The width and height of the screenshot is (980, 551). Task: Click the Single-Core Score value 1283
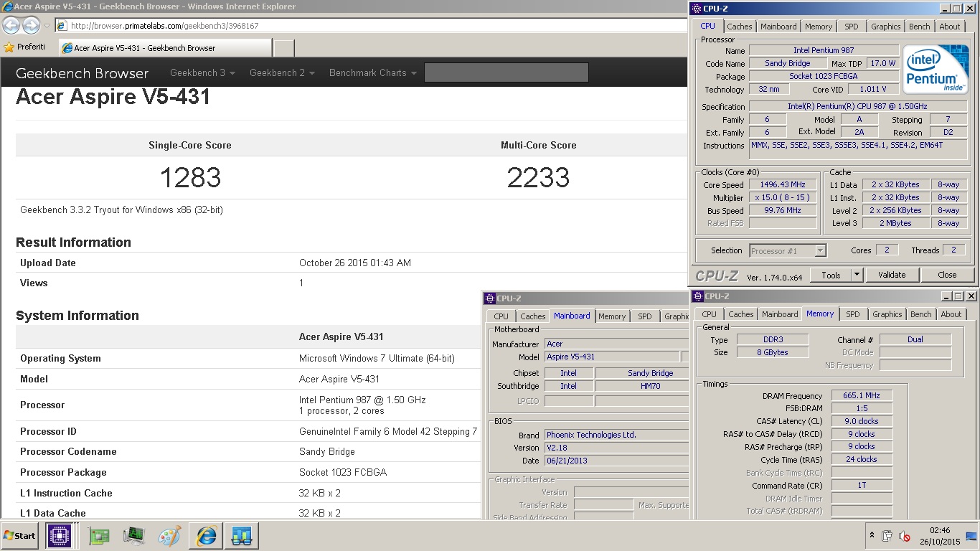[190, 178]
